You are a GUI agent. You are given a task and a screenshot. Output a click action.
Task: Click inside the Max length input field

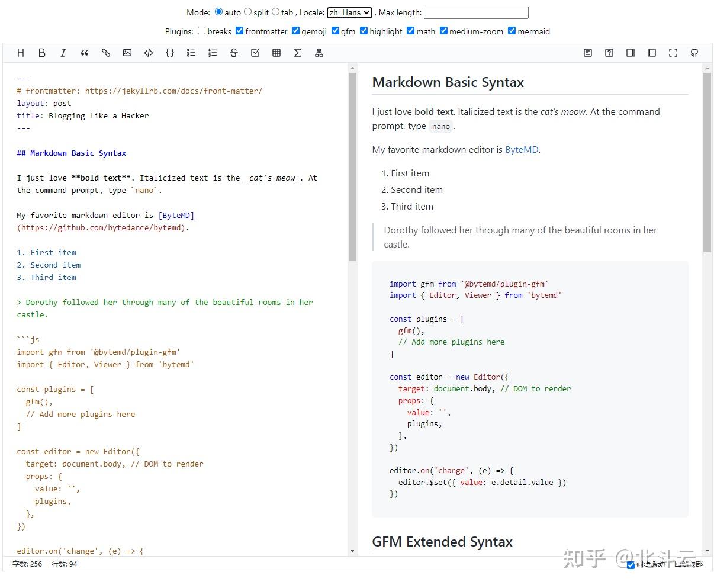tap(476, 12)
